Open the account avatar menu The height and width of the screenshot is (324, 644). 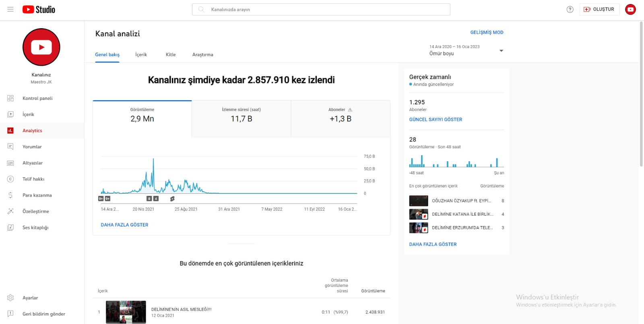(x=630, y=9)
